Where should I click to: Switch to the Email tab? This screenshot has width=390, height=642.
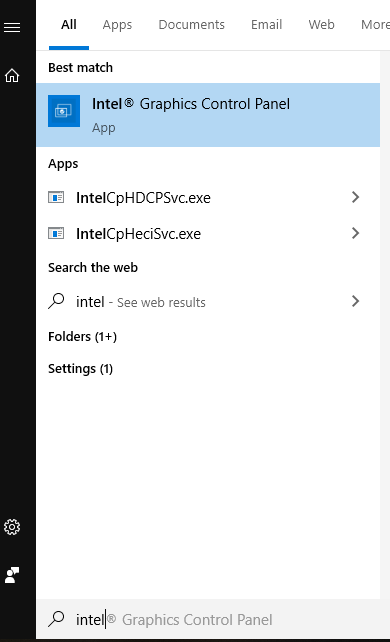tap(266, 25)
